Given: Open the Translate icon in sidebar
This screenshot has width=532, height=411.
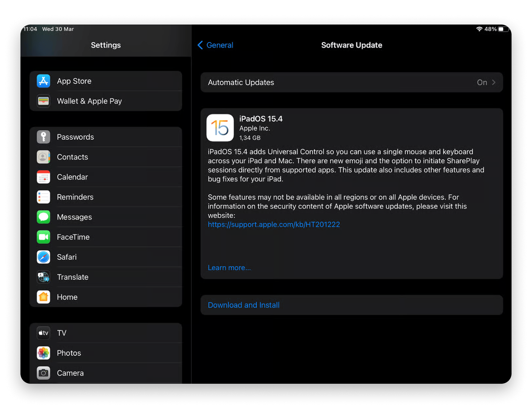Looking at the screenshot, I should 43,277.
